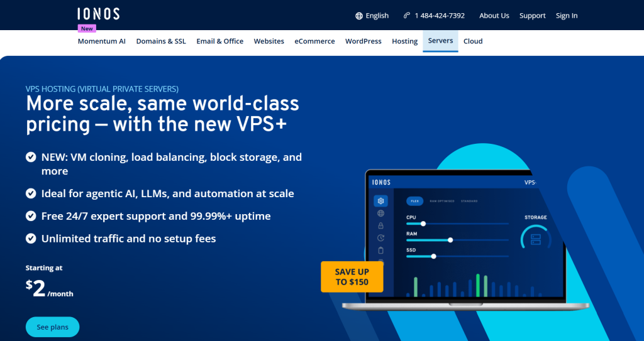Screen dimensions: 644x341
Task: Click the New badge above Momentum AI
Action: pos(87,29)
